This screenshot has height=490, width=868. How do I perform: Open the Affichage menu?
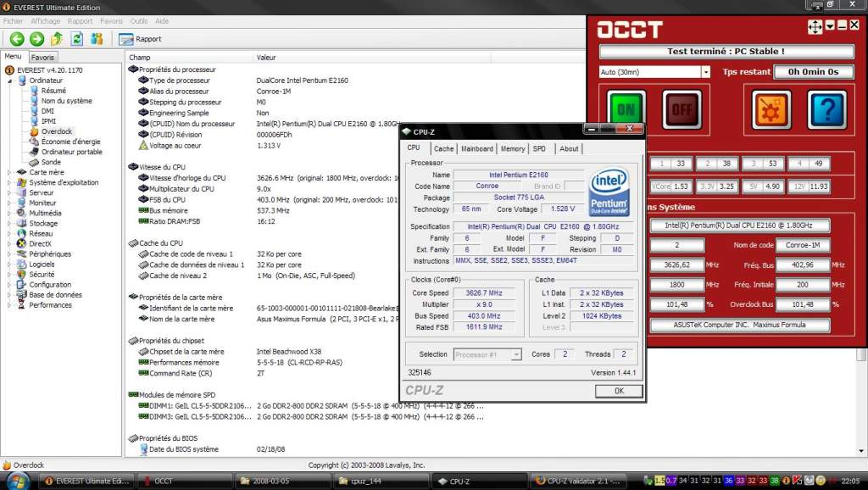(x=46, y=21)
